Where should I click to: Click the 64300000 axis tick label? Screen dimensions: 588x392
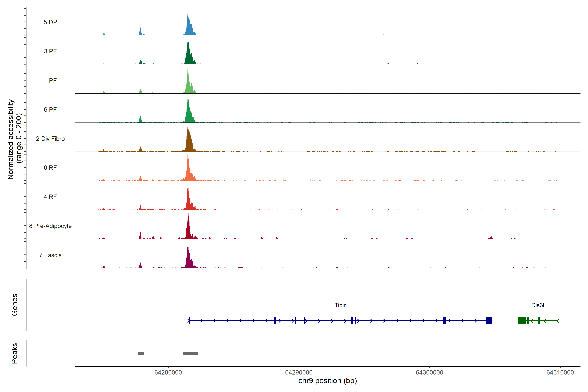[x=430, y=373]
